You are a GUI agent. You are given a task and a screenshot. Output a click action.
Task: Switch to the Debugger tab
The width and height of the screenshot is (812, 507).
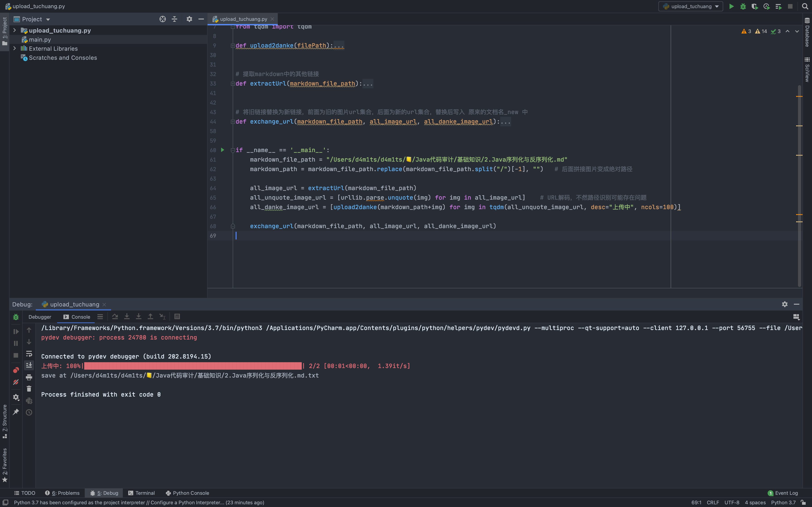(x=40, y=317)
